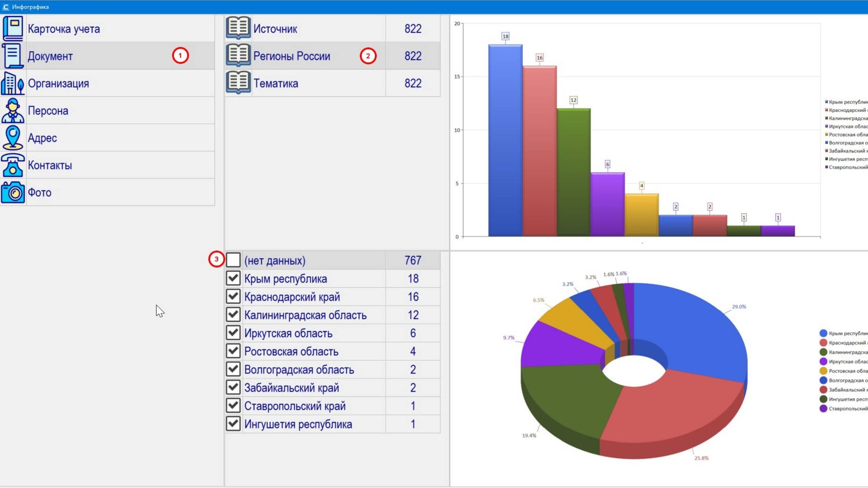Uncheck the Иркутская область checkbox

pos(233,333)
